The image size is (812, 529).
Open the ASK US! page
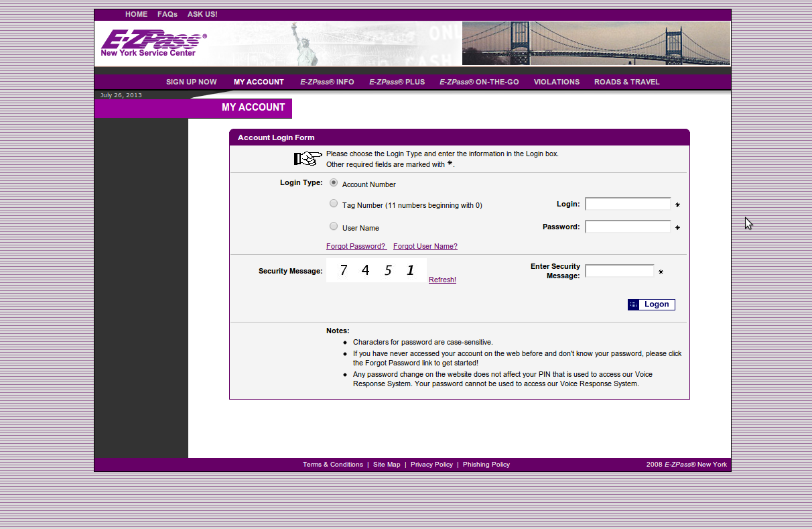202,14
